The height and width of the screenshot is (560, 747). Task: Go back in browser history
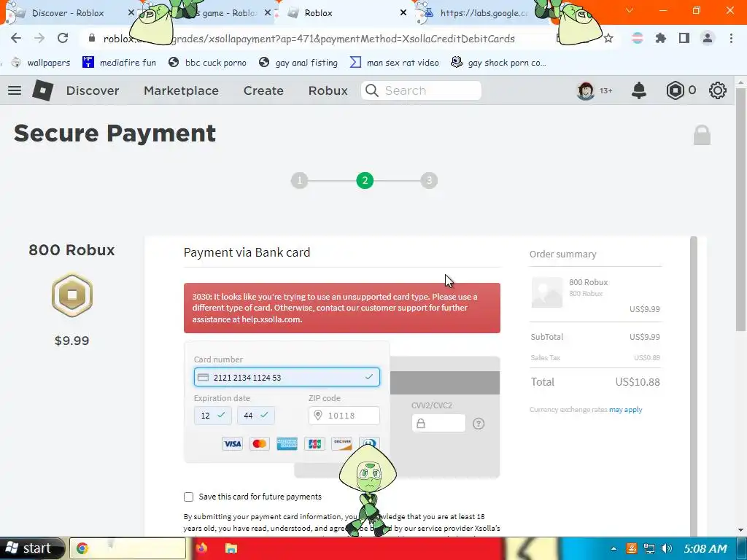(x=16, y=38)
